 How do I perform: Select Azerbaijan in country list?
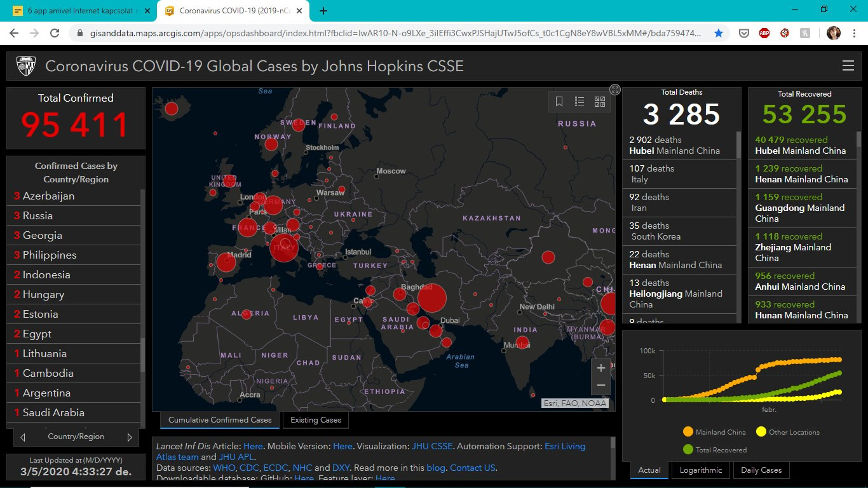[74, 196]
